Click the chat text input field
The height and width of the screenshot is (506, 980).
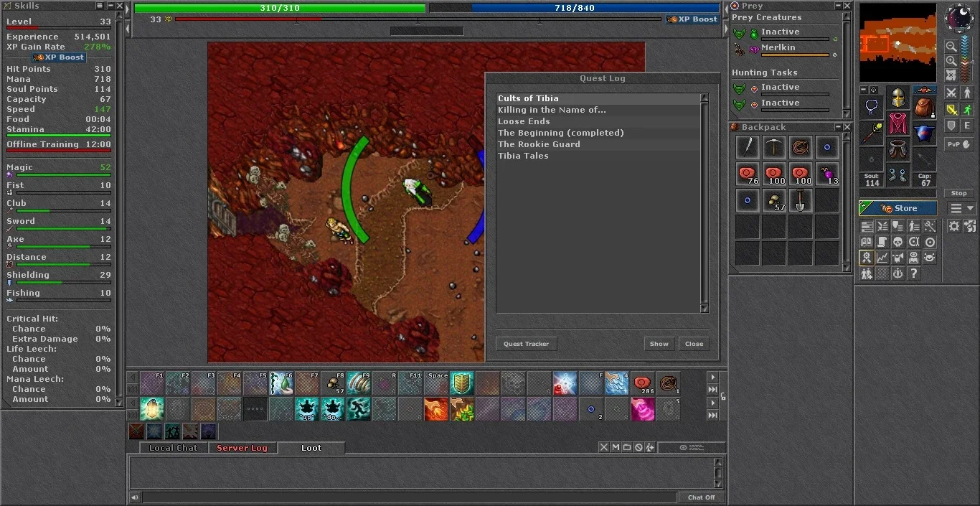pyautogui.click(x=409, y=497)
